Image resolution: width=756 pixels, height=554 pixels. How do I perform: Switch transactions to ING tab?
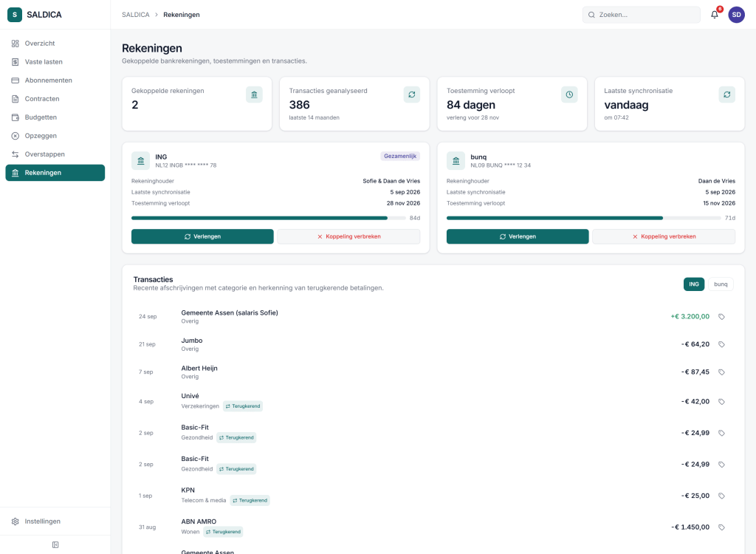(694, 284)
